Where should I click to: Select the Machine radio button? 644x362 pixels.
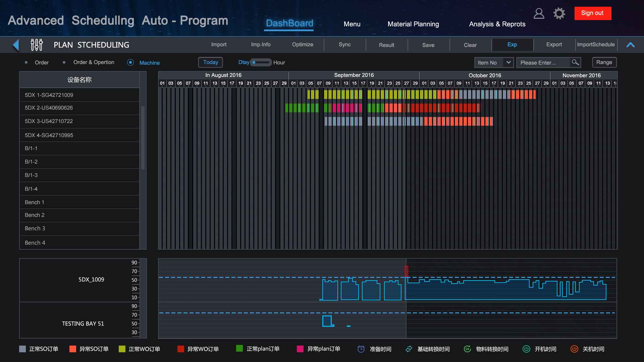pos(130,63)
